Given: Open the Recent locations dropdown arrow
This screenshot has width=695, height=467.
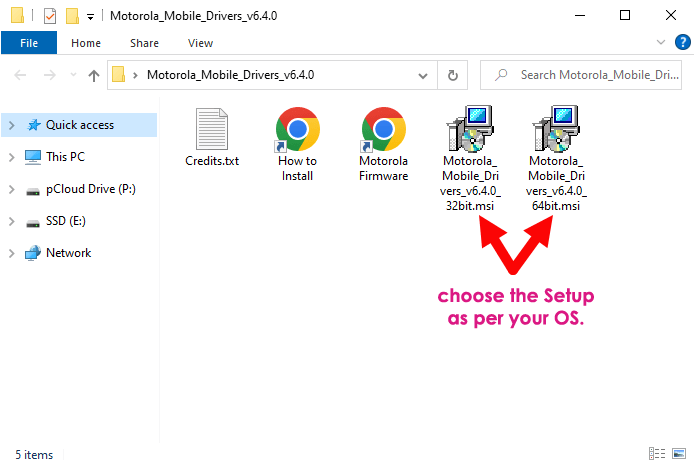Looking at the screenshot, I should 73,75.
